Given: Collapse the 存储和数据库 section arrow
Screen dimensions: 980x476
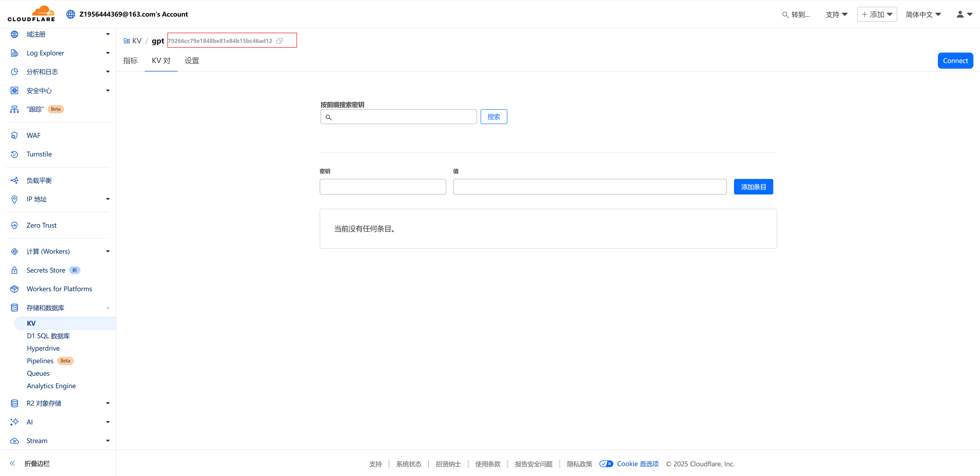Looking at the screenshot, I should point(108,308).
